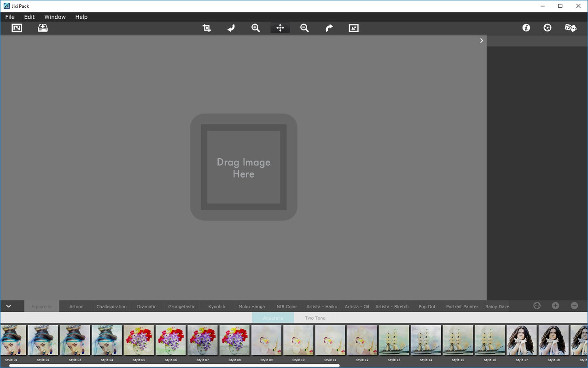This screenshot has height=368, width=588.
Task: Switch to the Grungetastic tab
Action: [x=182, y=306]
